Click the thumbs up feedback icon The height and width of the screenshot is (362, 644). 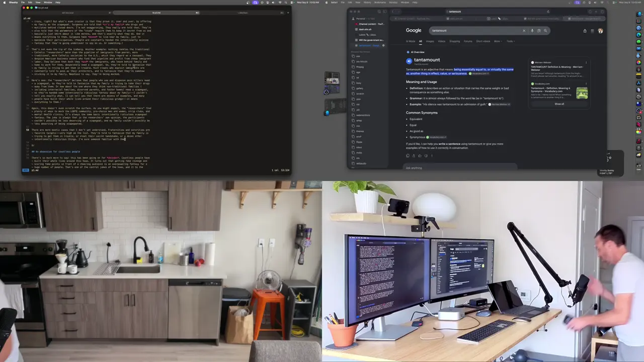tap(420, 155)
